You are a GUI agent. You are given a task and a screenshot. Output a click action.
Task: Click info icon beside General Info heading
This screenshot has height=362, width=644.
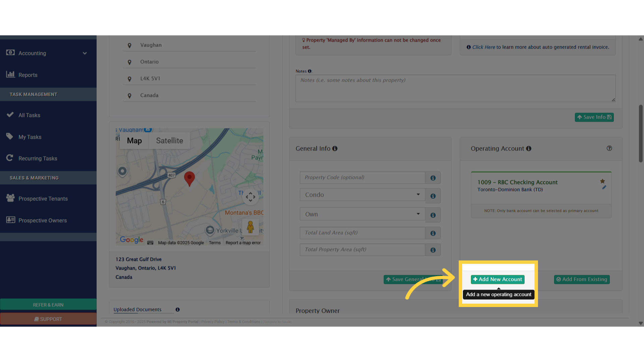pyautogui.click(x=335, y=148)
